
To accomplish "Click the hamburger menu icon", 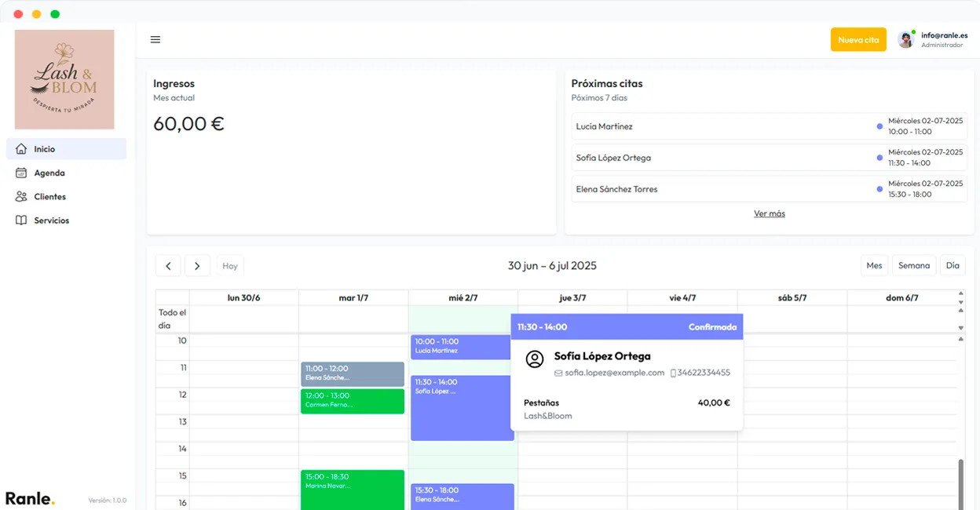I will (155, 40).
